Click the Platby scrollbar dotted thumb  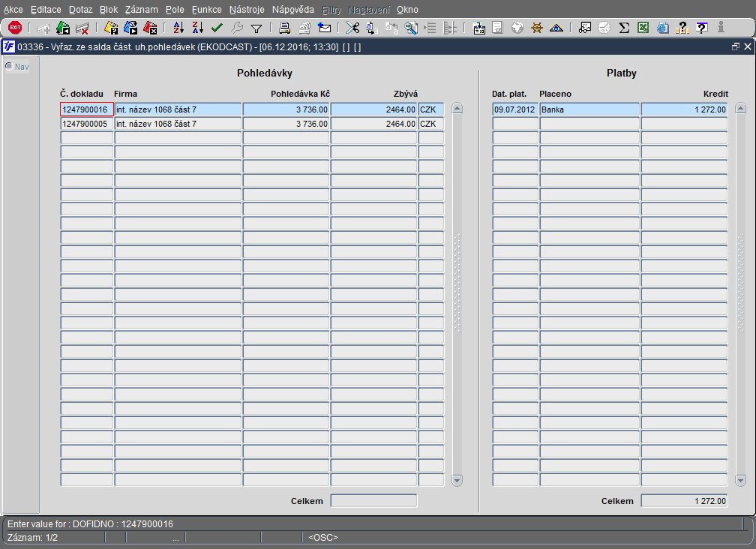point(740,283)
